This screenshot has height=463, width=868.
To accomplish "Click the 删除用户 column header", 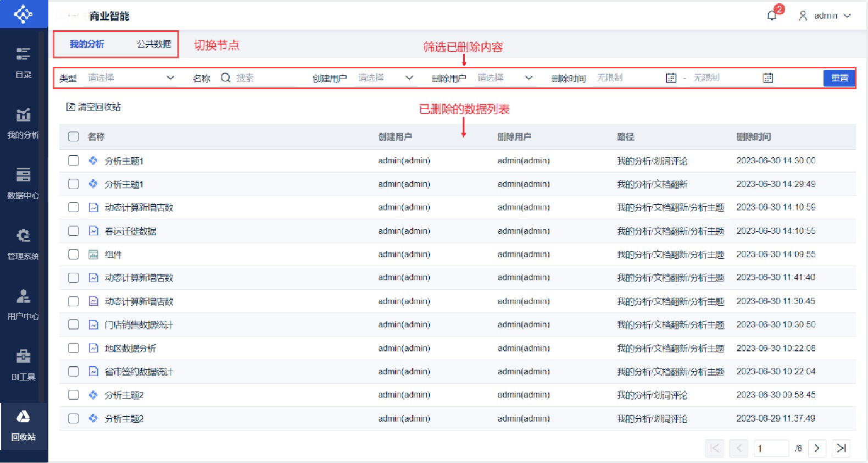I will pyautogui.click(x=514, y=137).
